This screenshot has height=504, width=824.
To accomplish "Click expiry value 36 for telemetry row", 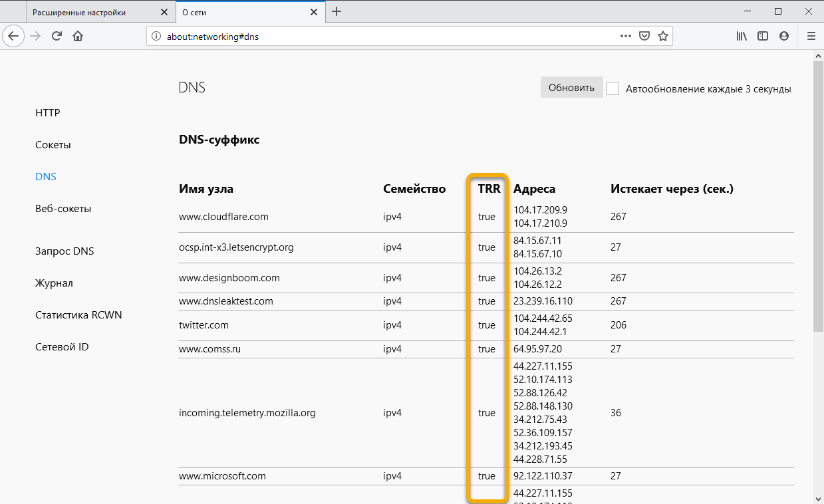I will tap(616, 413).
